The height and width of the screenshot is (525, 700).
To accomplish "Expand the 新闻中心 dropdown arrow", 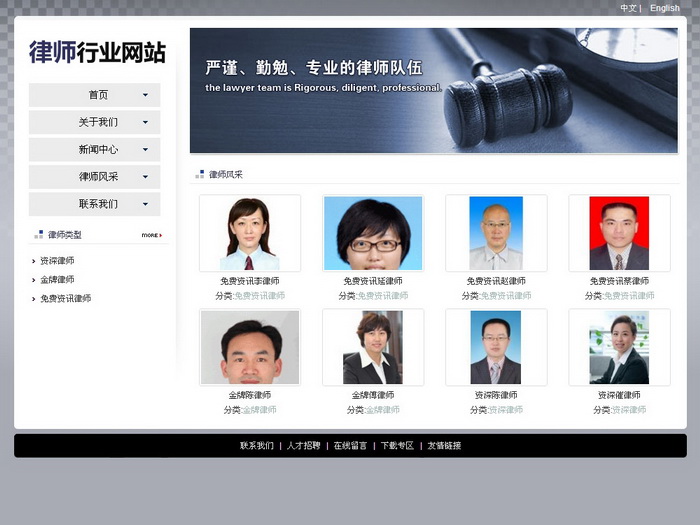I will click(145, 149).
